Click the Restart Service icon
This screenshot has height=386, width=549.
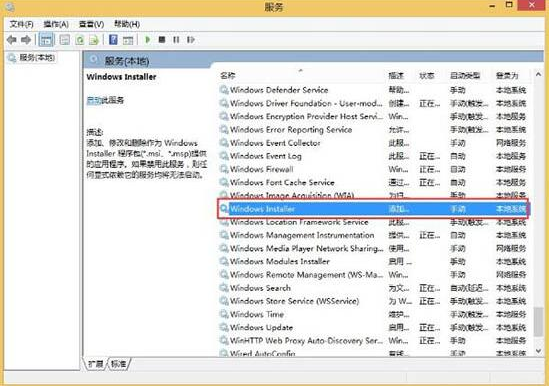(x=191, y=40)
